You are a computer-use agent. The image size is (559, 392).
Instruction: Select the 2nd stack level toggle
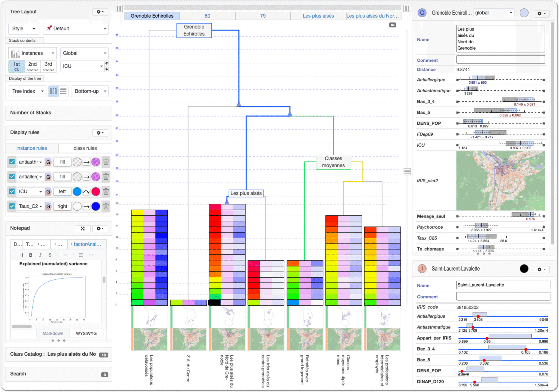(x=32, y=66)
